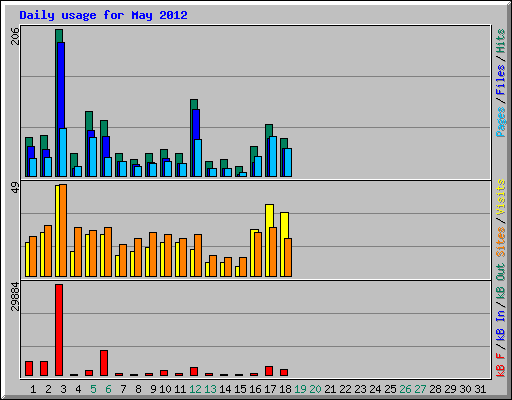Screen dimensions: 512x400
Task: Click green day 27 label
Action: 420,389
